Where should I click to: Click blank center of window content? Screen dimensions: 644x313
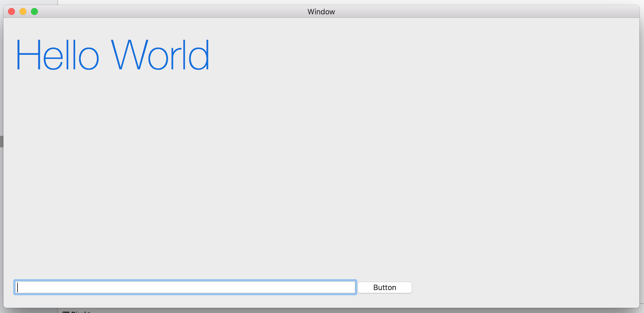point(321,161)
